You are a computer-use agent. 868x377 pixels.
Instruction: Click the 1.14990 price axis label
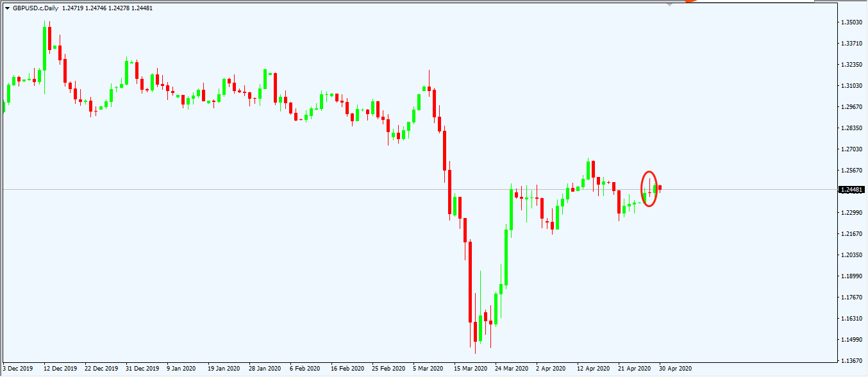tap(852, 340)
